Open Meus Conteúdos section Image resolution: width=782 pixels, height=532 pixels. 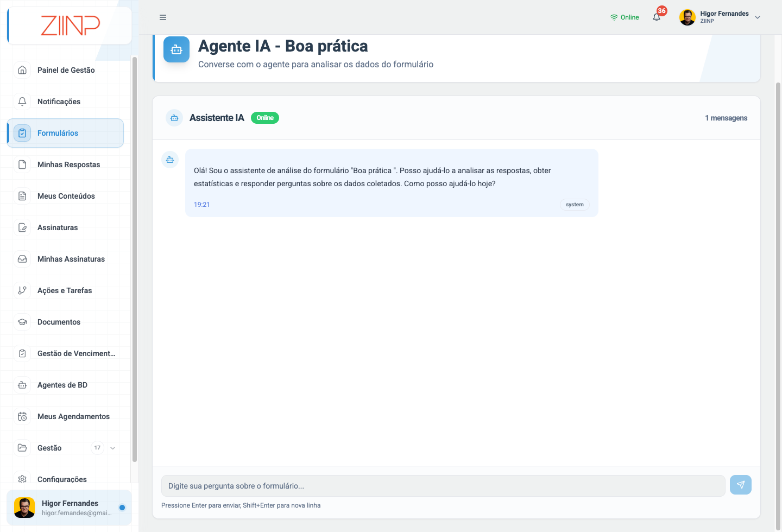65,196
